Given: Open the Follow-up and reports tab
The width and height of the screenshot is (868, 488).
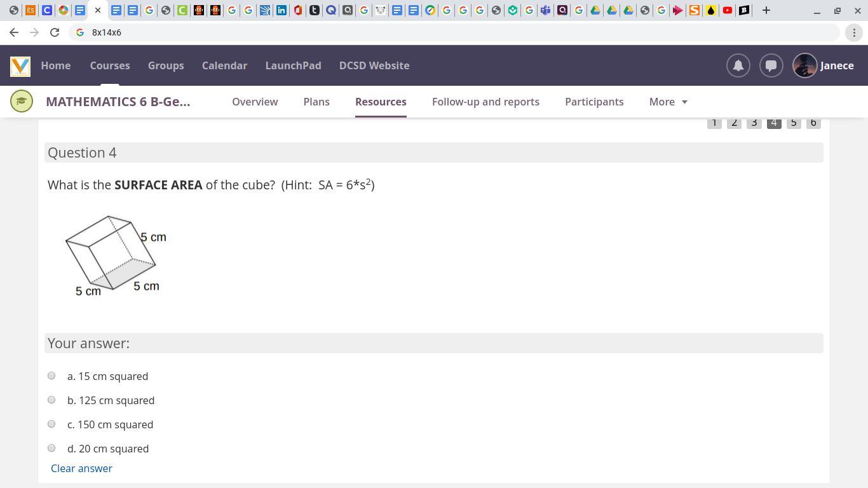Looking at the screenshot, I should coord(485,102).
